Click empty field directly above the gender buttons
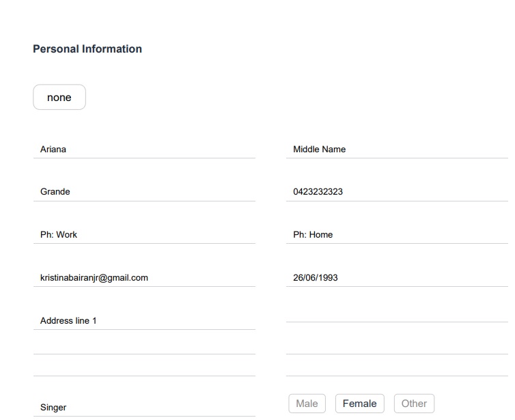Viewport: 515px width, 420px height. pos(396,367)
